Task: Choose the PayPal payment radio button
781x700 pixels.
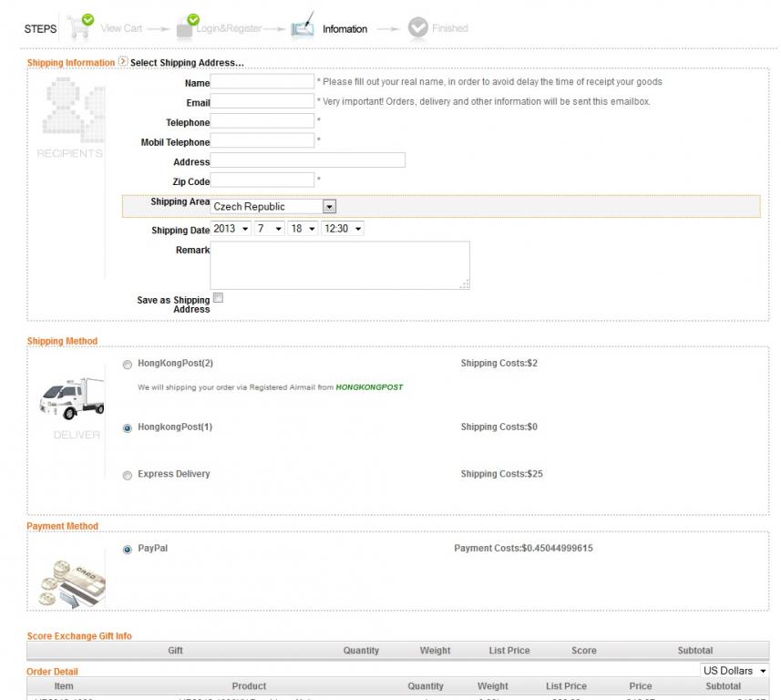Action: 128,549
